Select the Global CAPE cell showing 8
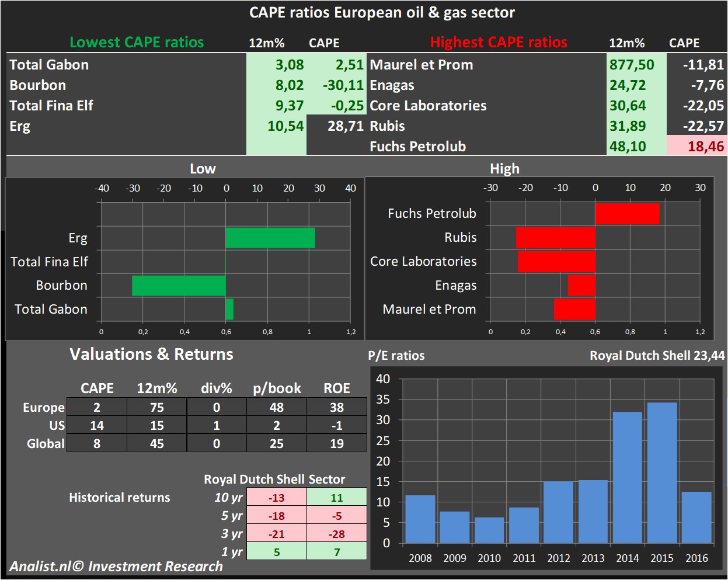This screenshot has height=580, width=728. pyautogui.click(x=97, y=443)
